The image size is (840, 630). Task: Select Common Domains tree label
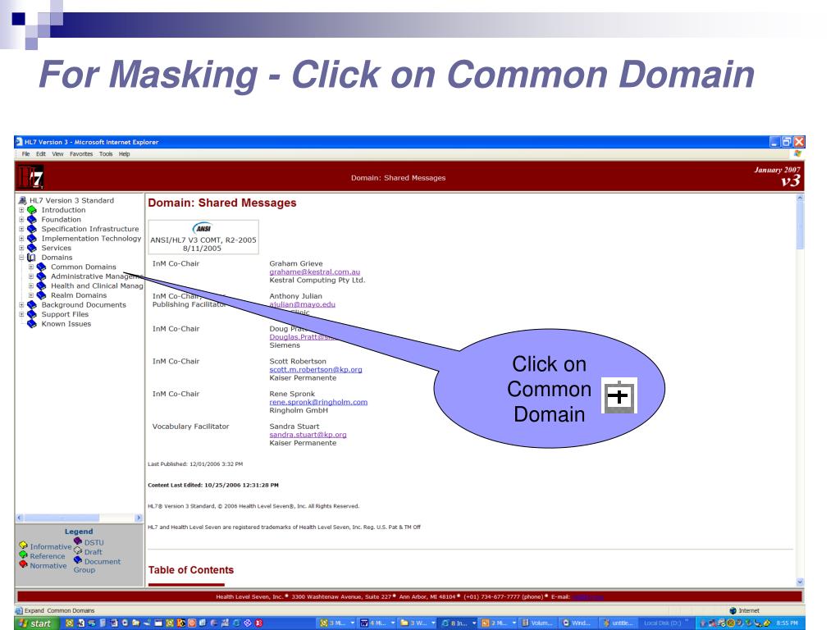(84, 267)
